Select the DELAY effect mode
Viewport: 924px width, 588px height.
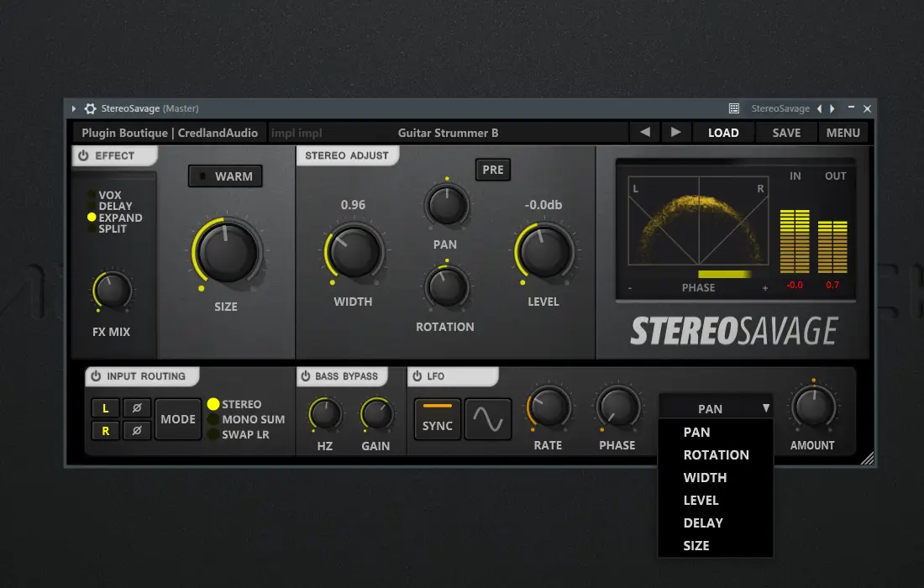click(x=110, y=206)
